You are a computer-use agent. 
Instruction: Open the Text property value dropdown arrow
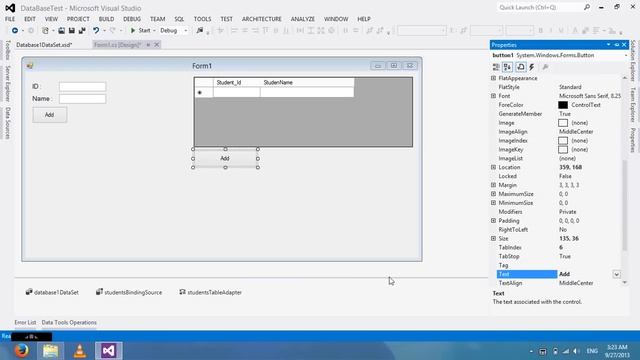click(x=617, y=274)
